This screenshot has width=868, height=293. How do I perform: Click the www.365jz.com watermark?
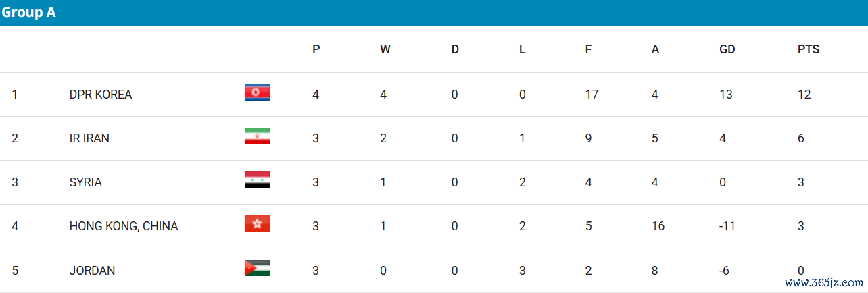pos(824,283)
